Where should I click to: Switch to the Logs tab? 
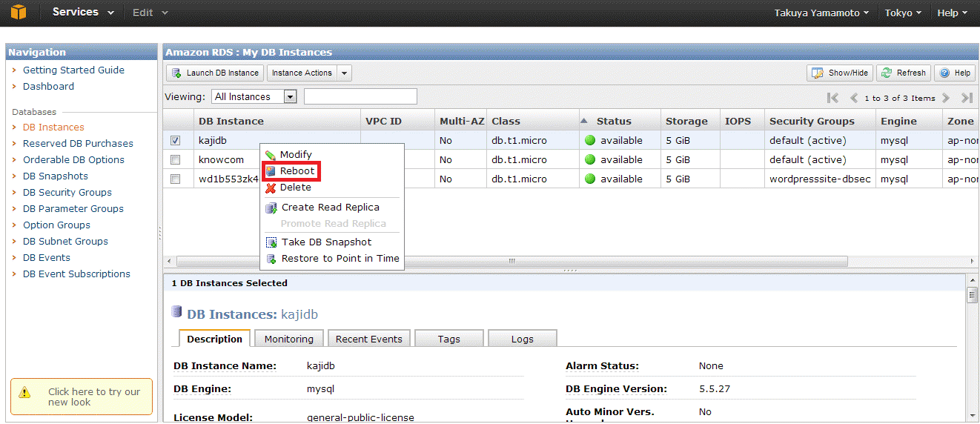click(x=523, y=339)
